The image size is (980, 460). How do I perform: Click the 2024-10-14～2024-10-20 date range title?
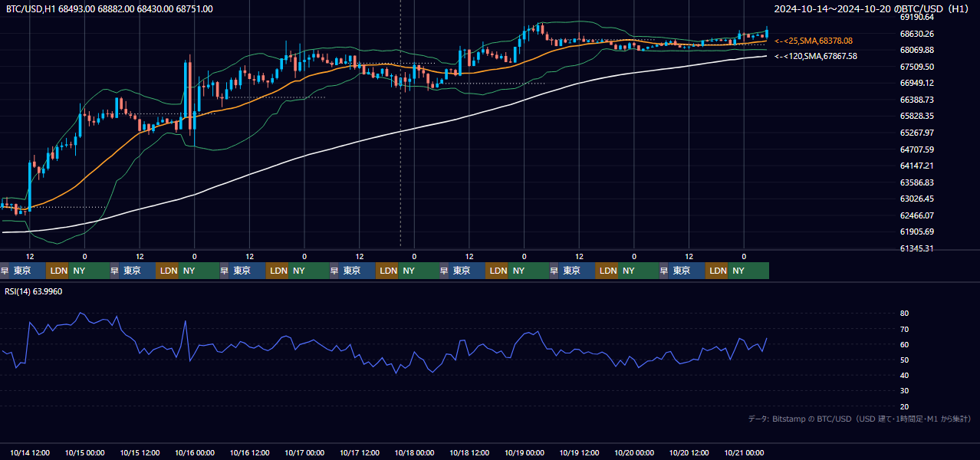[872, 8]
